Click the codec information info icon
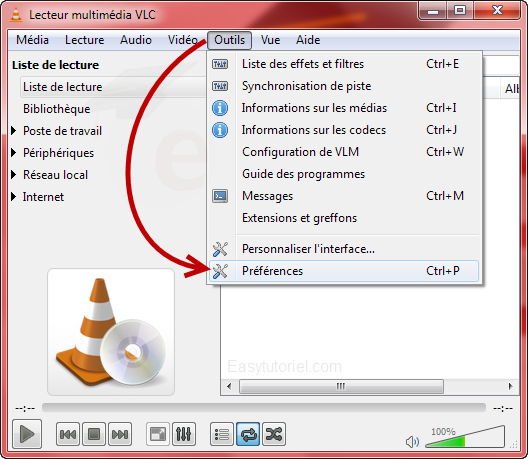528x459 pixels. click(x=220, y=130)
